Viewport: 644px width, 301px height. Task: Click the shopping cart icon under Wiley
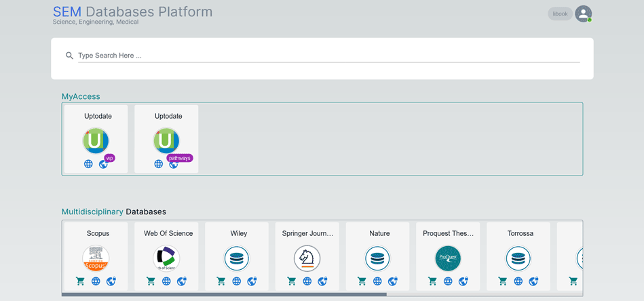pos(221,281)
